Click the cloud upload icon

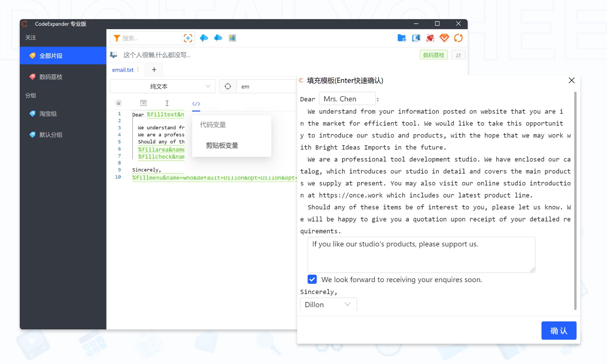pyautogui.click(x=218, y=38)
